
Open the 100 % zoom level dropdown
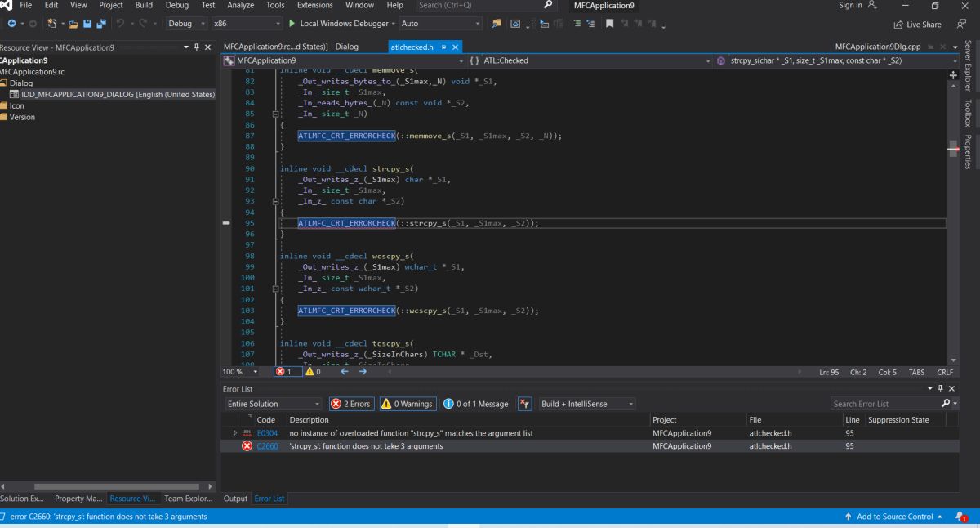pyautogui.click(x=242, y=371)
